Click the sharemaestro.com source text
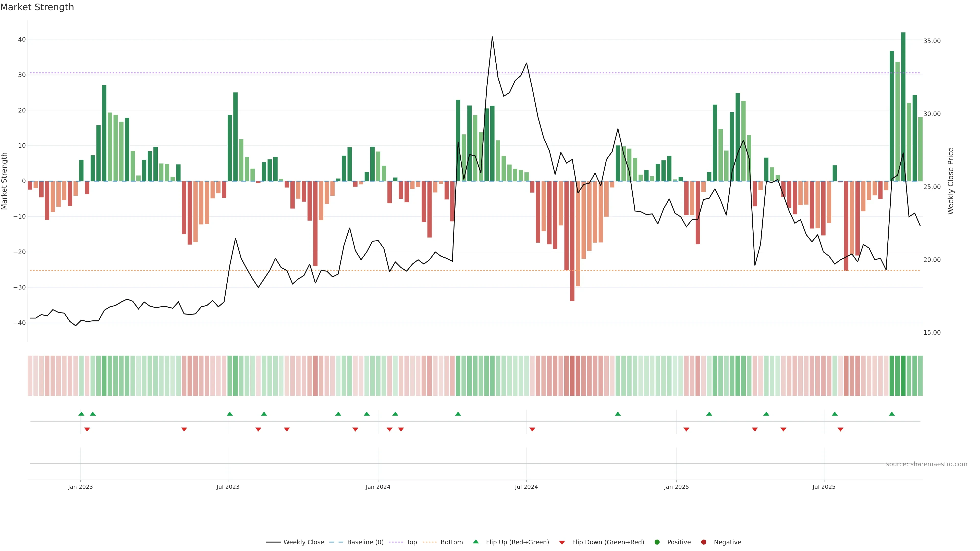 tap(926, 464)
